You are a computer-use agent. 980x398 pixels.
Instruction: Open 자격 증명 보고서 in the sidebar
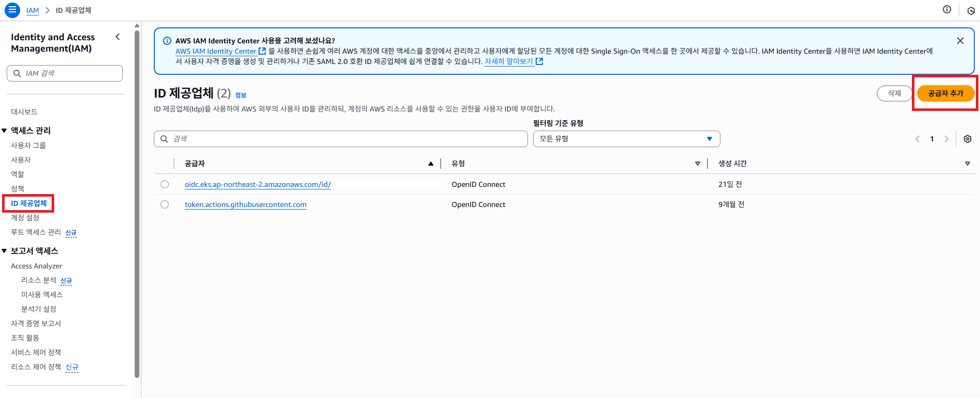36,323
